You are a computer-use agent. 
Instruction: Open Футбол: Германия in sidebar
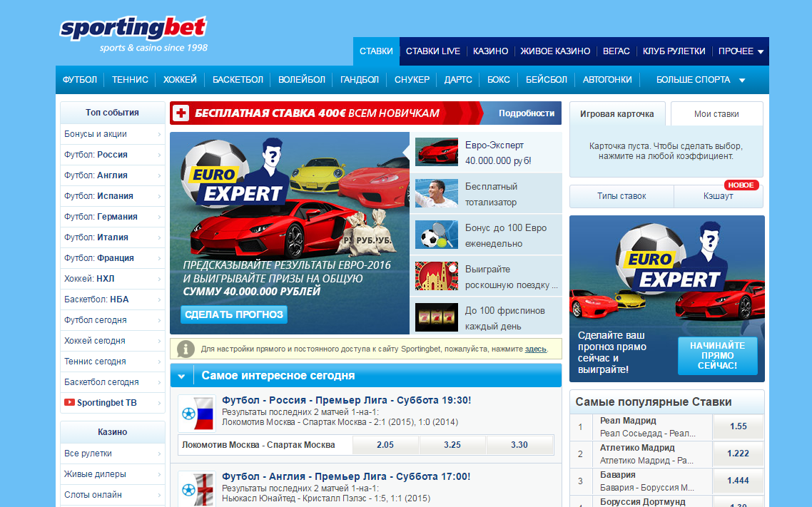(112, 217)
